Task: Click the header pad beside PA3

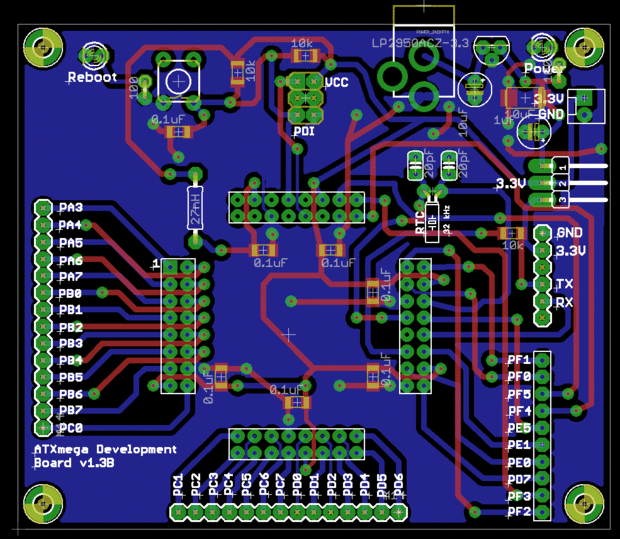Action: point(43,208)
